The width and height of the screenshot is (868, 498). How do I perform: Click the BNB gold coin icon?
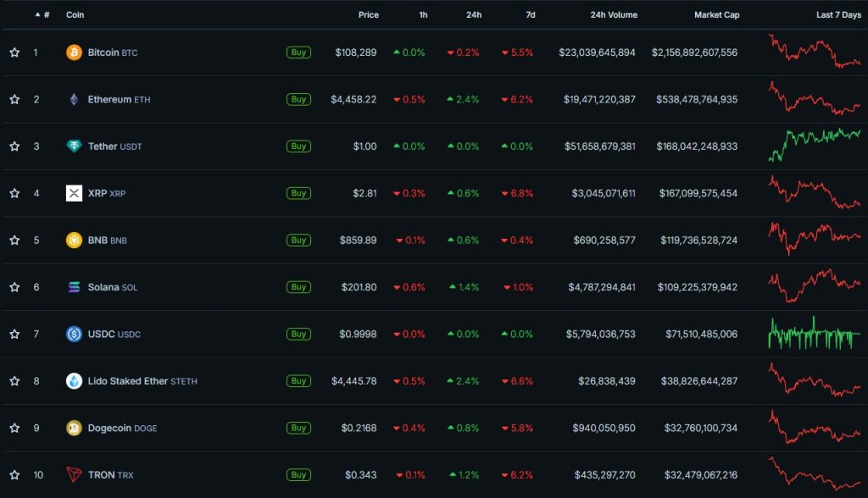[75, 240]
